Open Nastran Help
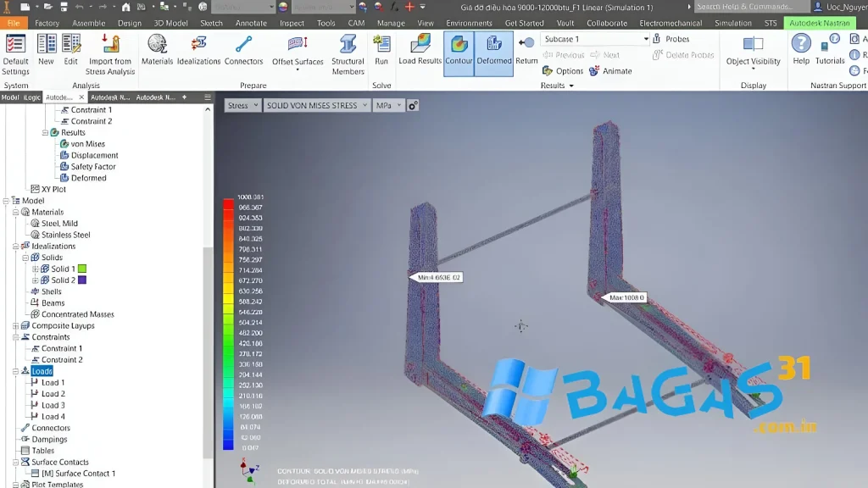This screenshot has height=488, width=868. 800,50
